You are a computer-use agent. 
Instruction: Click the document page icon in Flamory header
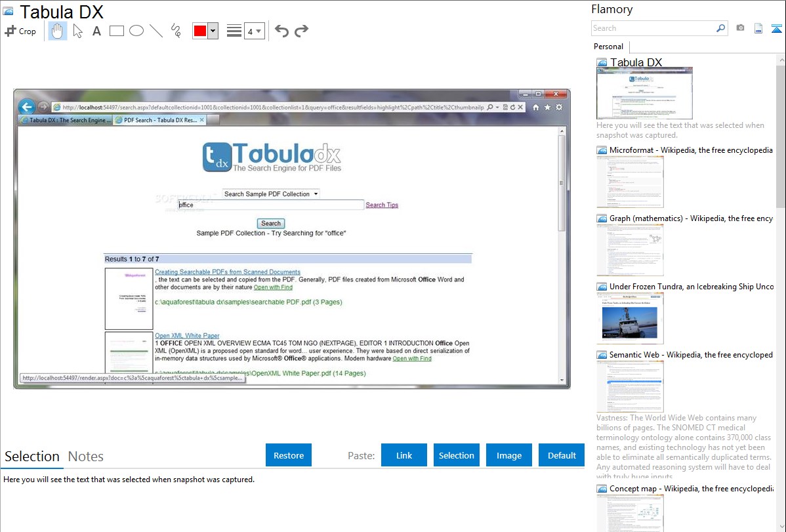(758, 28)
